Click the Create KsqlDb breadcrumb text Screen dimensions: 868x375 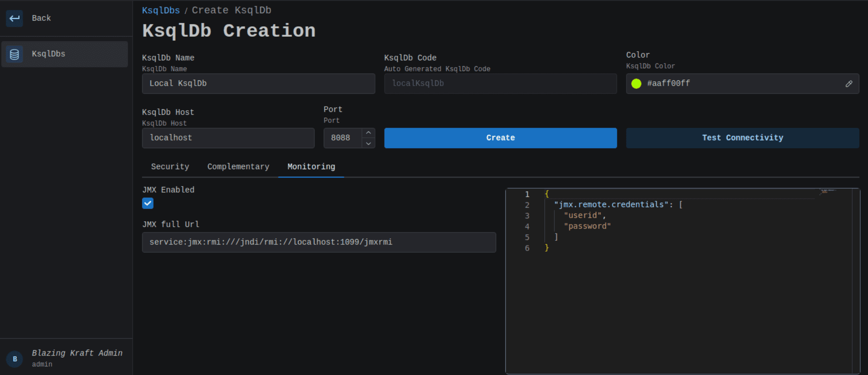(232, 10)
